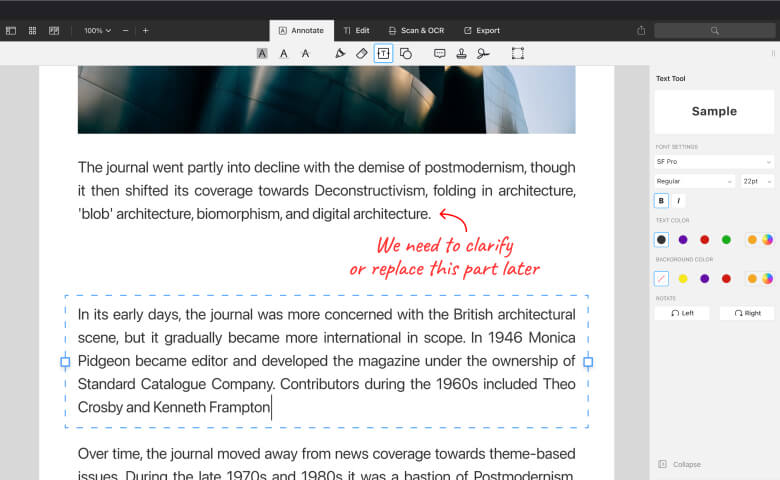The image size is (780, 480).
Task: Click the text 'Crosby and Kenneth Frampton'
Action: 174,407
